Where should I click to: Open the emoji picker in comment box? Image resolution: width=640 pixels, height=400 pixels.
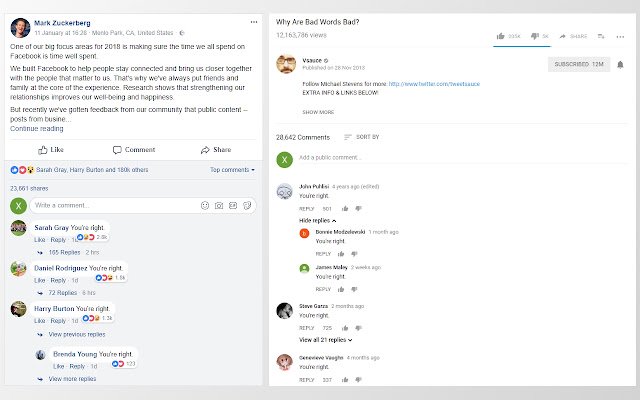coord(205,205)
